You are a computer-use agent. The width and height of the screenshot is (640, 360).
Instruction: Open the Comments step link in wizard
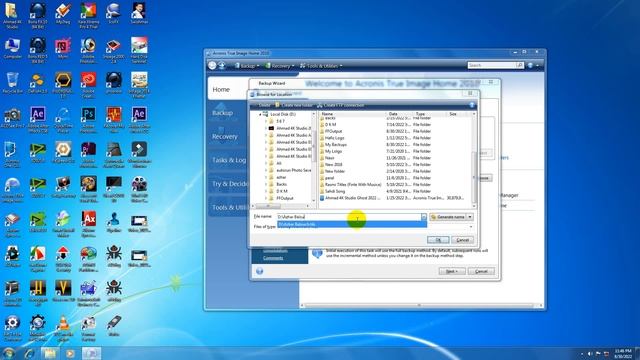click(273, 258)
